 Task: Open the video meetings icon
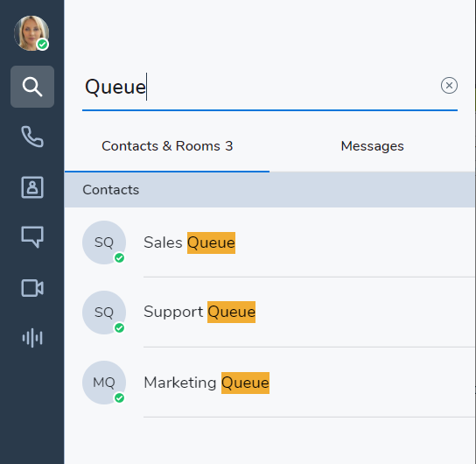tap(32, 288)
